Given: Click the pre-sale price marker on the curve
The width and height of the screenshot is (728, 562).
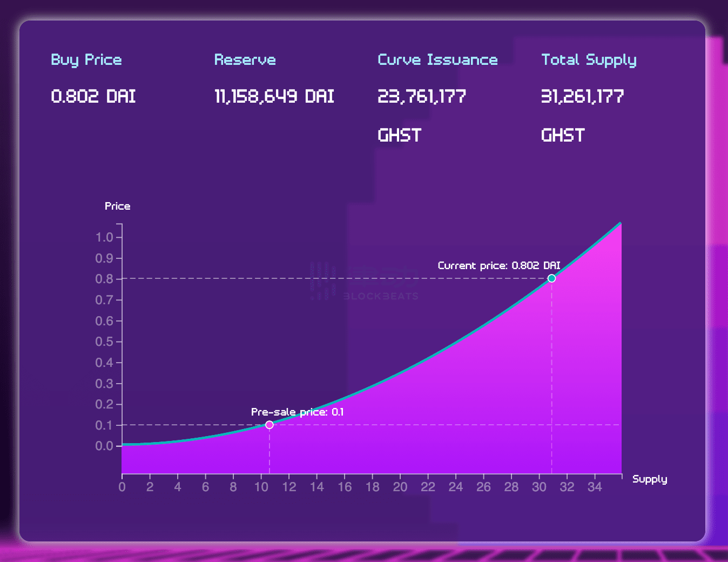Looking at the screenshot, I should (269, 425).
